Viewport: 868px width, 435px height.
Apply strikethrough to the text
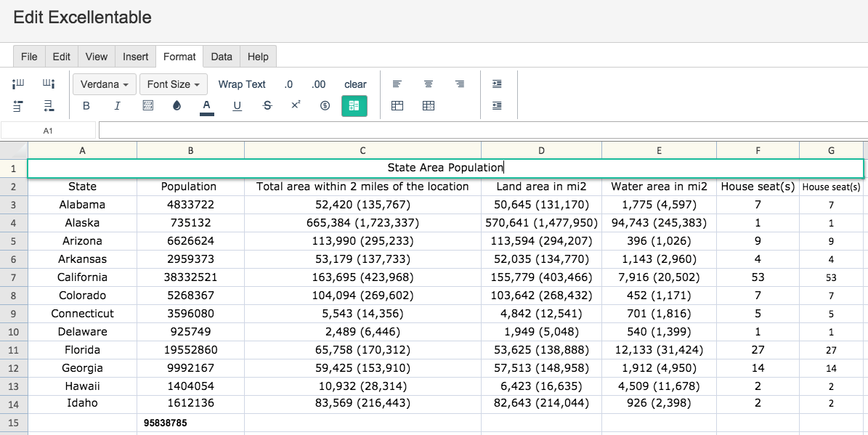(267, 106)
